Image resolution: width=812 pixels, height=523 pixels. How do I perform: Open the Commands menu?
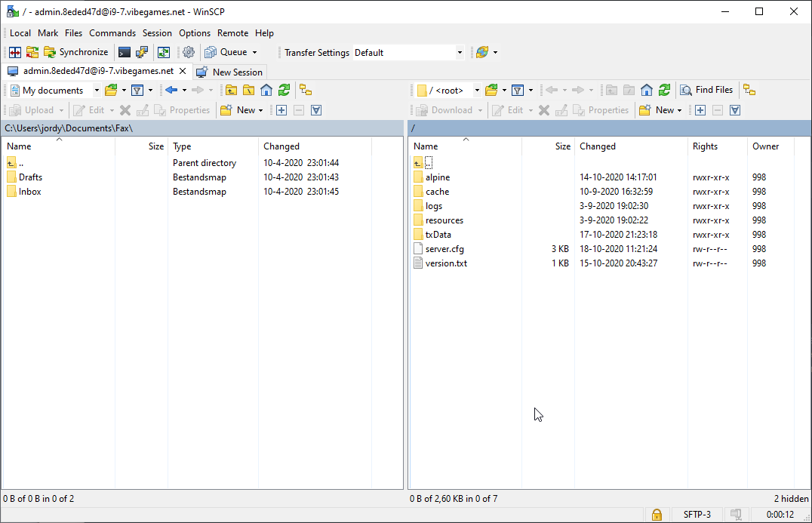coord(112,33)
